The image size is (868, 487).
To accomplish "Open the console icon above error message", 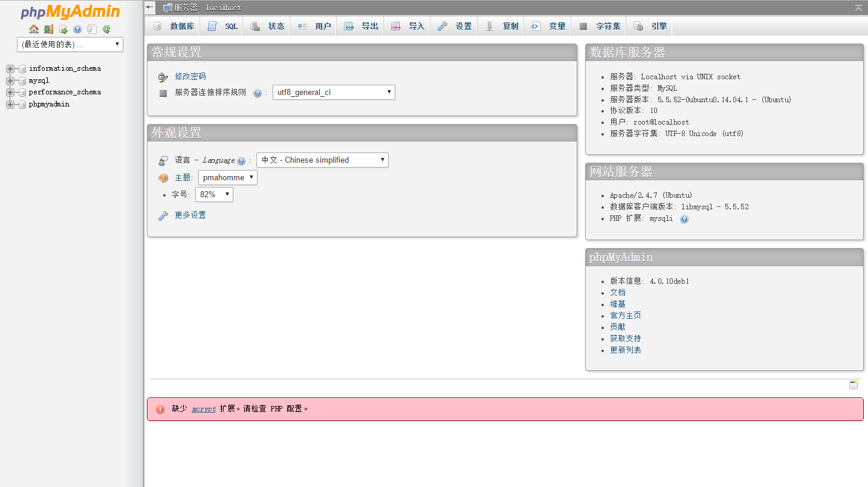I will pyautogui.click(x=853, y=385).
